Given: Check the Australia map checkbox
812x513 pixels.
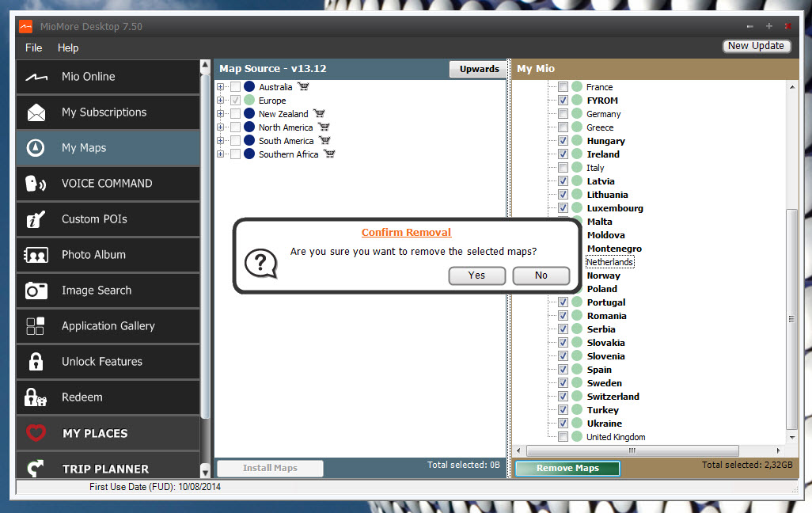Looking at the screenshot, I should [x=235, y=86].
